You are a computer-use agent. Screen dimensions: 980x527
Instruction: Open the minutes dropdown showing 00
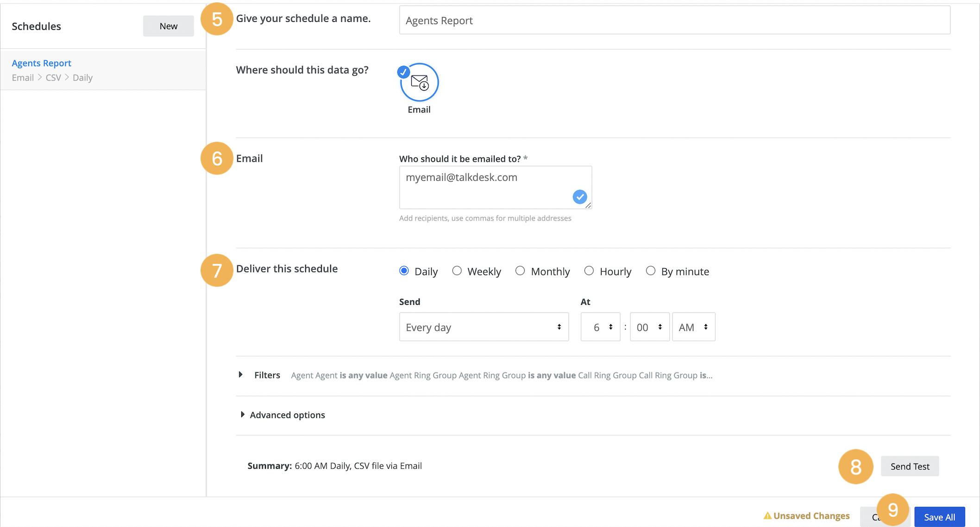click(x=649, y=327)
